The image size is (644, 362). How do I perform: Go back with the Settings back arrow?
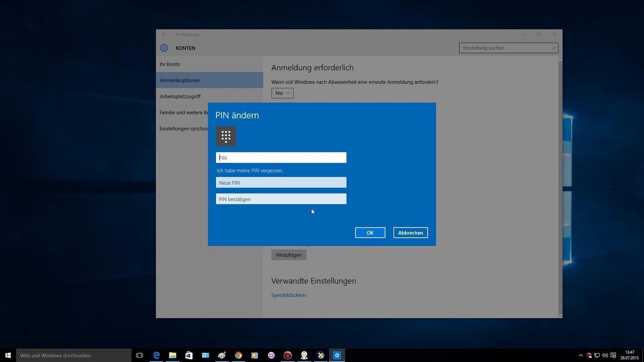point(164,34)
